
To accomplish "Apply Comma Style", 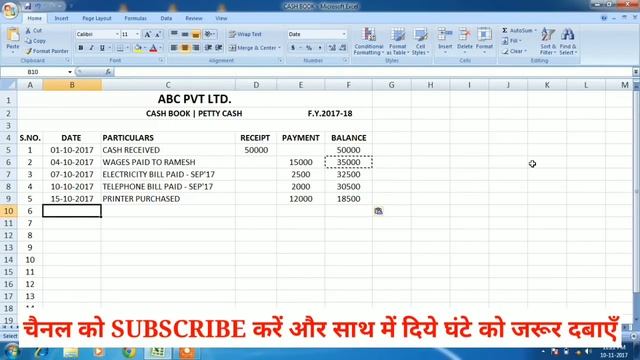I will coord(320,48).
